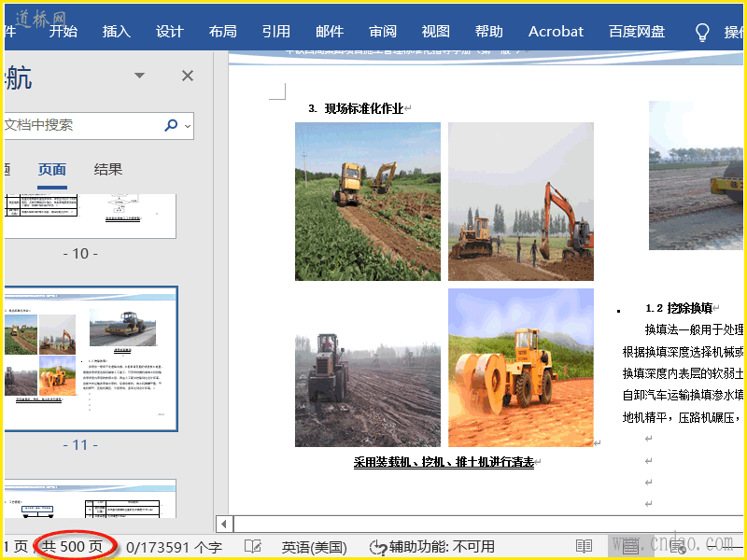Select the loader on muddy ground photo
The image size is (747, 560).
(x=368, y=368)
